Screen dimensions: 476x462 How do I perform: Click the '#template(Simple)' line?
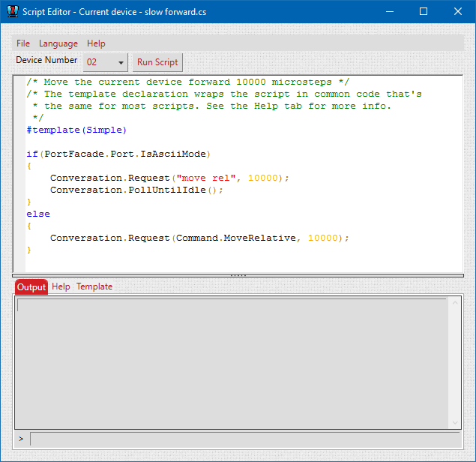(76, 130)
